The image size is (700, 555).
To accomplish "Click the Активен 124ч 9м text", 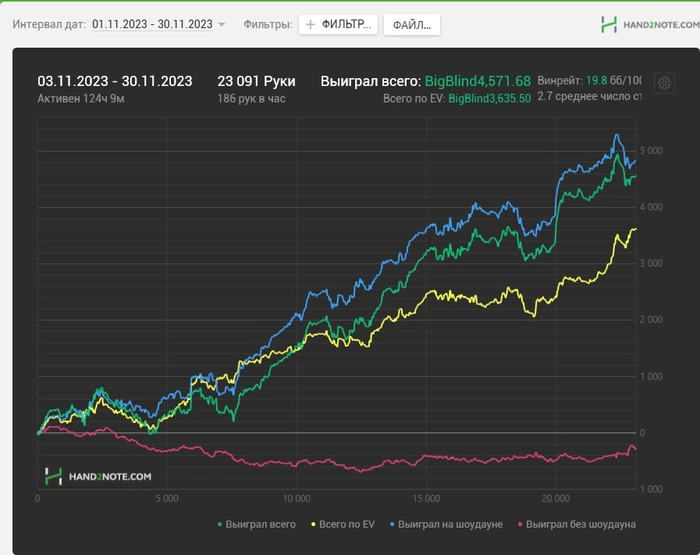I will 81,99.
